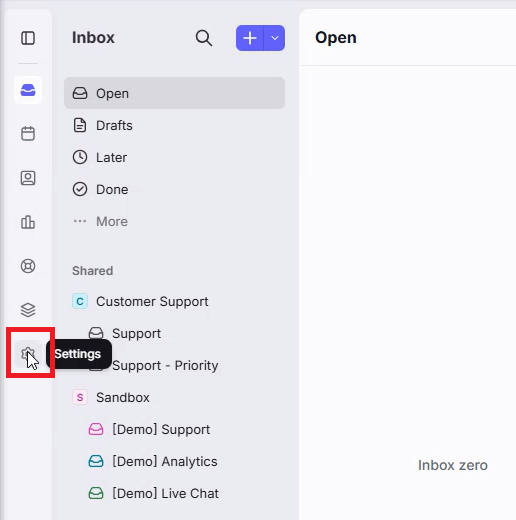The image size is (516, 520).
Task: Select the Open folder
Action: click(174, 93)
